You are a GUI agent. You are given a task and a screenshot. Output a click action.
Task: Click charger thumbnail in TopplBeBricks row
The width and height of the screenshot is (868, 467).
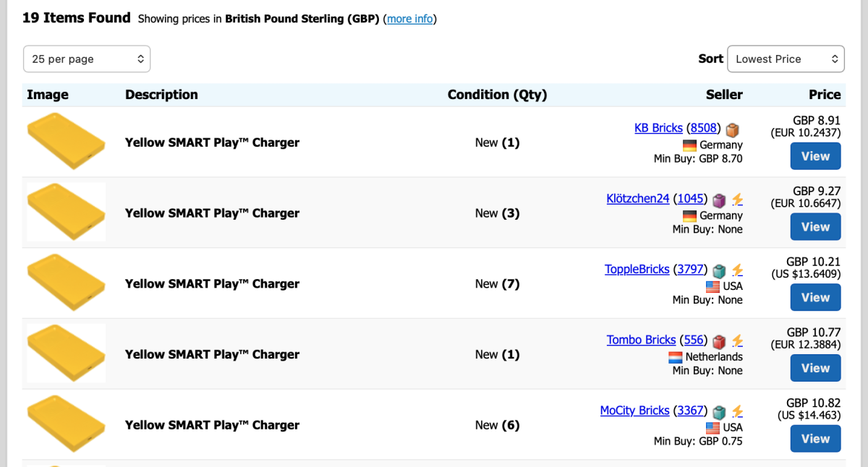pos(66,283)
